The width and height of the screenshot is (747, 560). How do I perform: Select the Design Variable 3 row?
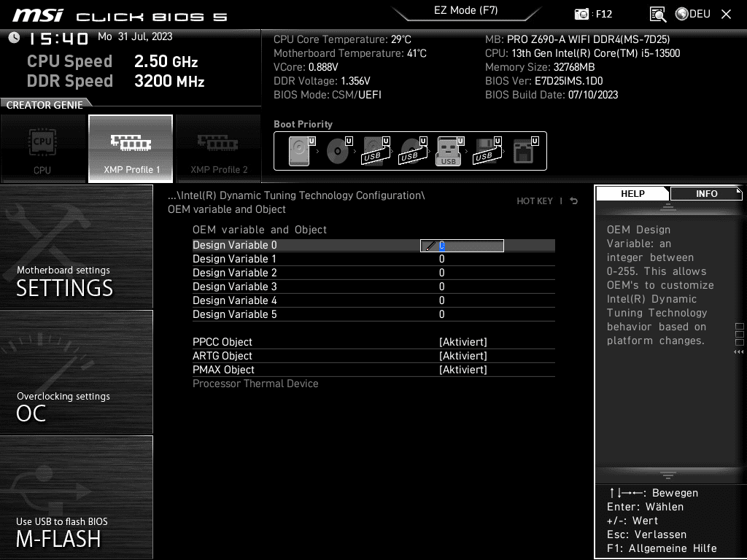[x=373, y=287]
